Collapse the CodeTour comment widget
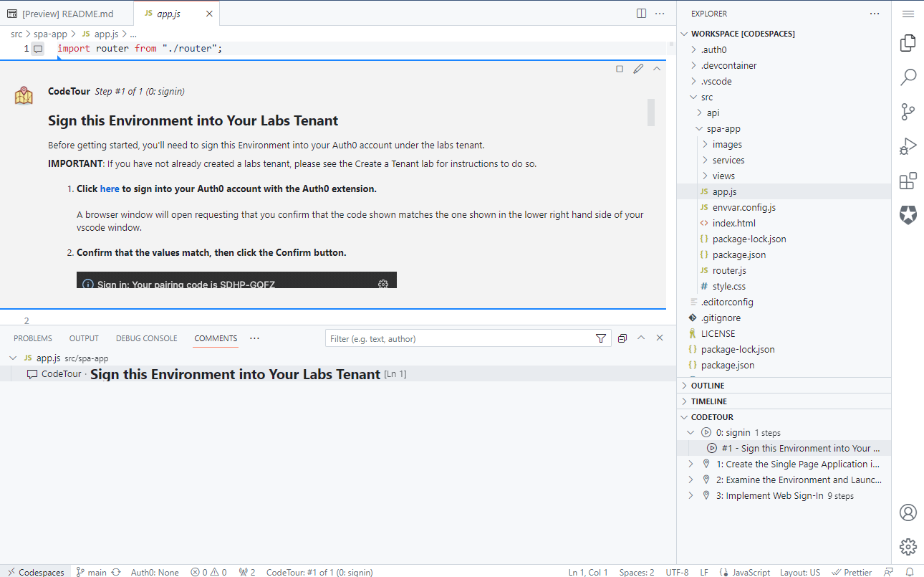Screen dimensions: 924x577 pos(657,69)
